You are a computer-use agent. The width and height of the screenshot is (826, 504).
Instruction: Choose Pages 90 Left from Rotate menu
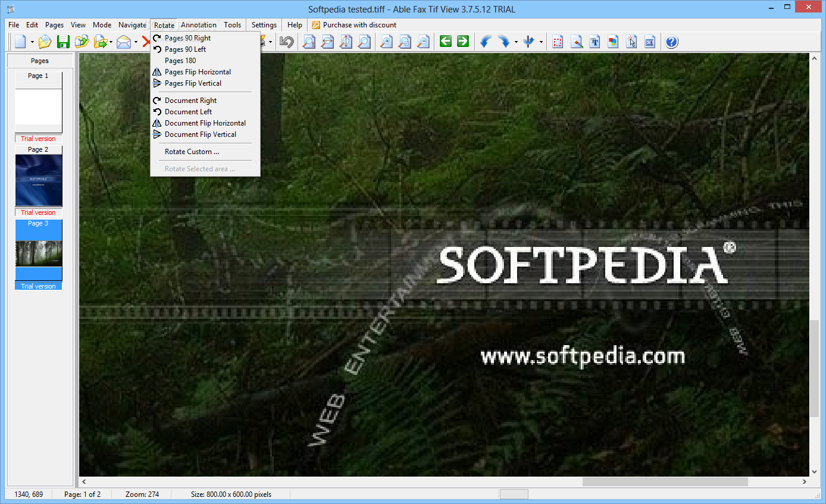coord(205,49)
